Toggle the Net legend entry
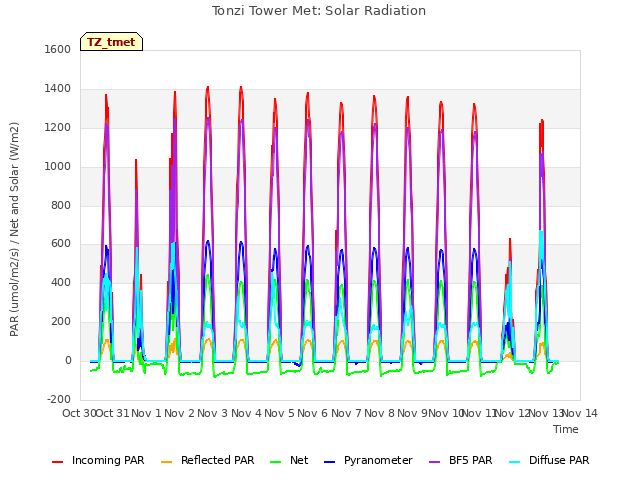This screenshot has height=480, width=640. [x=289, y=460]
